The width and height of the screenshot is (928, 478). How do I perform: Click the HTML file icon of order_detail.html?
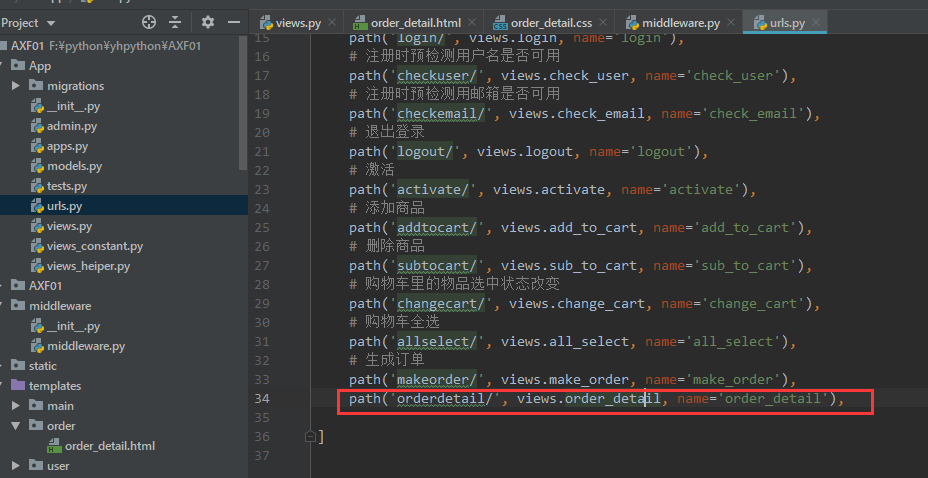point(54,446)
